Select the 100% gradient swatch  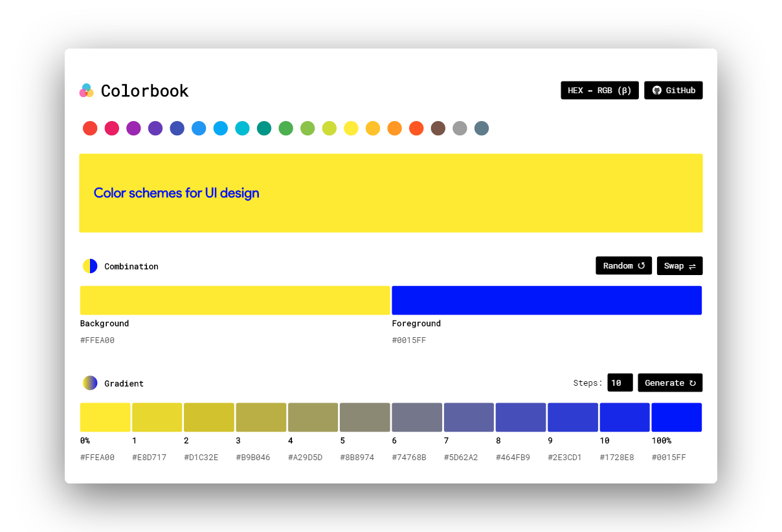coord(676,417)
